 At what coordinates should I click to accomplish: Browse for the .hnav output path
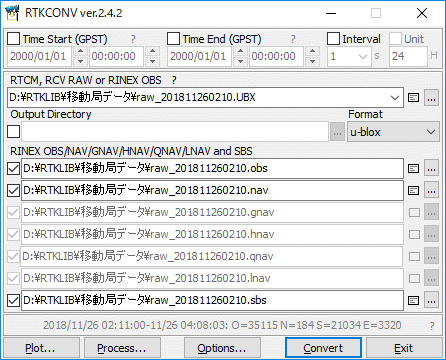[x=431, y=234]
